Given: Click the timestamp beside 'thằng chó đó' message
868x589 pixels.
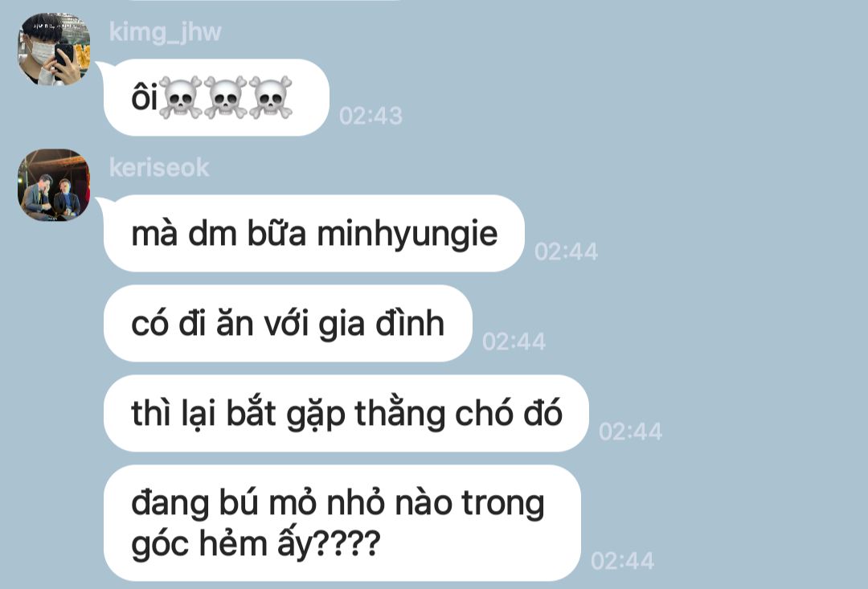Looking at the screenshot, I should tap(630, 432).
